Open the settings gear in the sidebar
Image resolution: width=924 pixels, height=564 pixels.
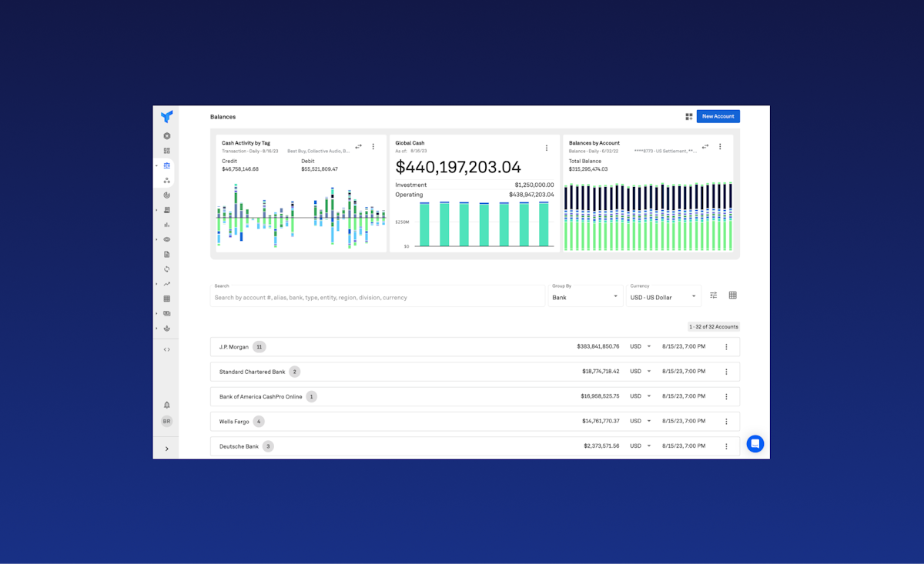(x=166, y=135)
